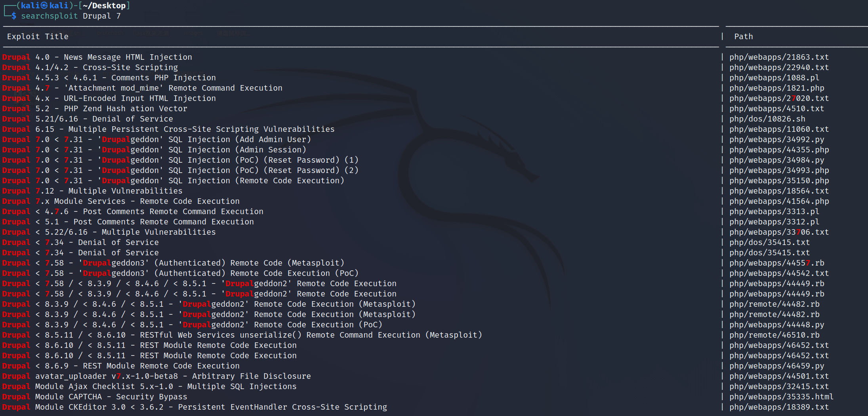
Task: Click 'Drupal 4.0 - News Message HTML Injection' row
Action: pyautogui.click(x=97, y=57)
